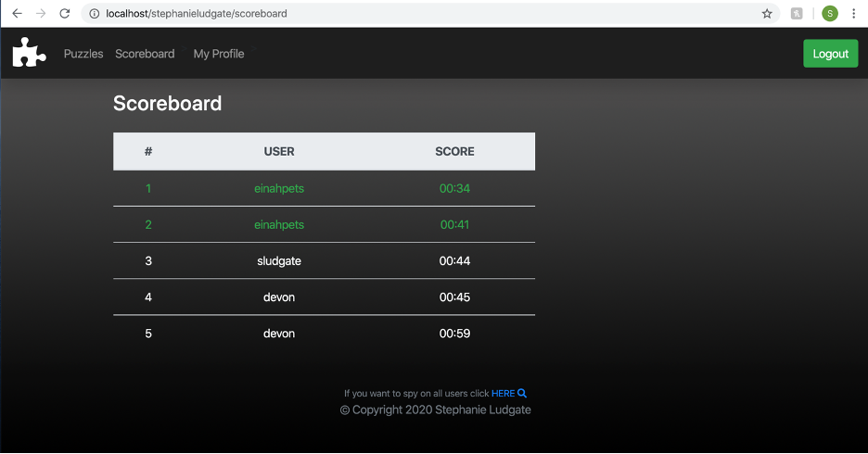Click the USER column header
Image resolution: width=868 pixels, height=454 pixels.
coord(279,152)
